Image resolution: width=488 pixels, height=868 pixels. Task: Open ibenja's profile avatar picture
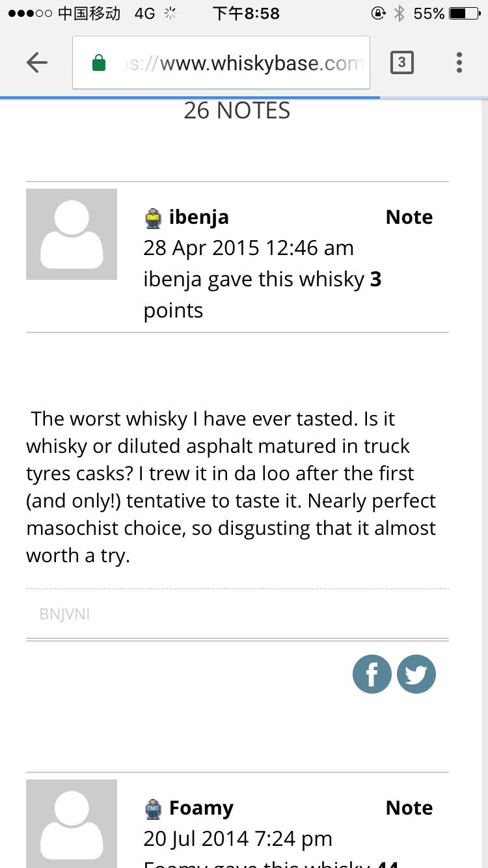click(x=71, y=234)
